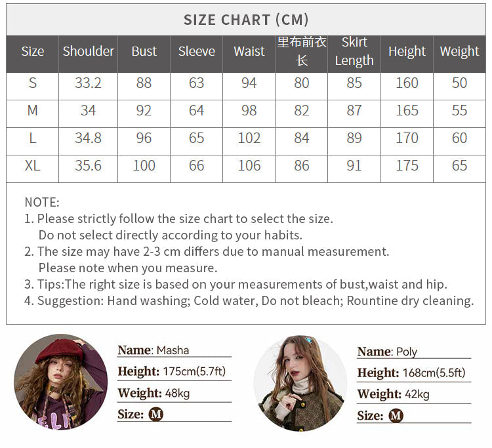Click the SIZE CHART (CM) title
Image resolution: width=492 pixels, height=448 pixels.
(x=246, y=20)
